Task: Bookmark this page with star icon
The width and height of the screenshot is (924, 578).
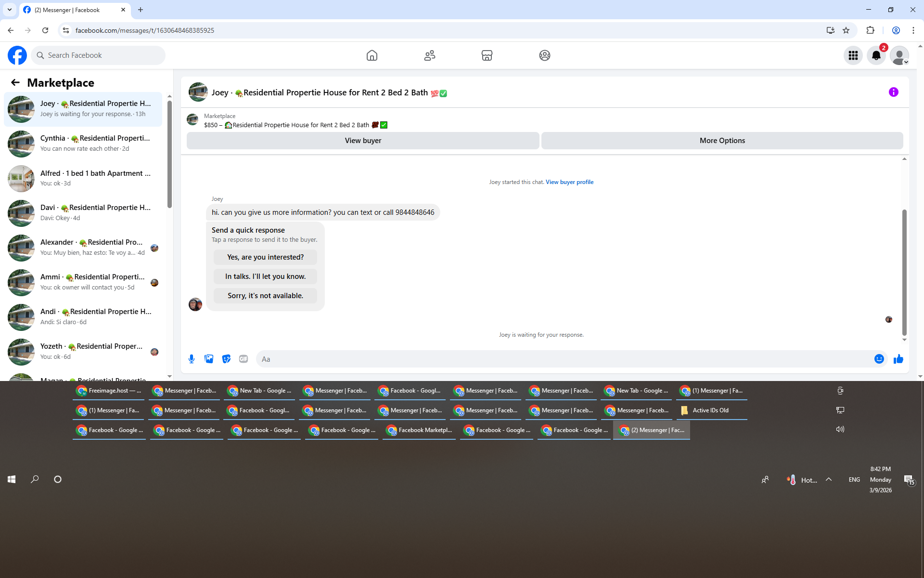Action: tap(846, 30)
